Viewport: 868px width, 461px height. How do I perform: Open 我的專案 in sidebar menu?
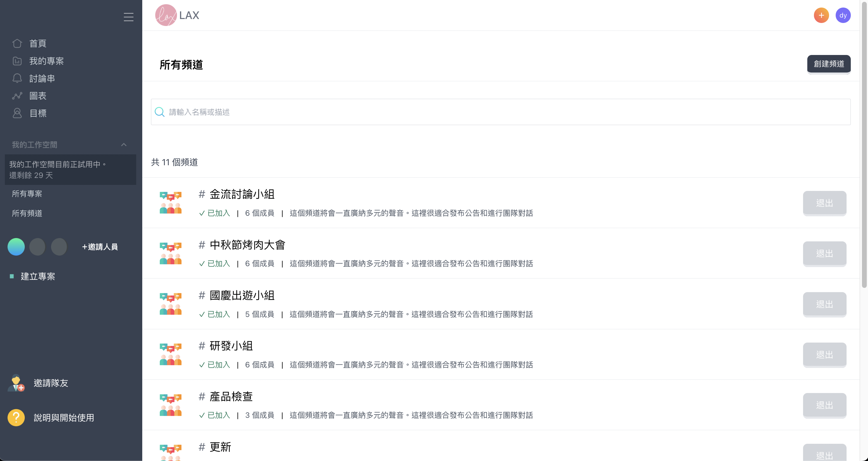[46, 61]
